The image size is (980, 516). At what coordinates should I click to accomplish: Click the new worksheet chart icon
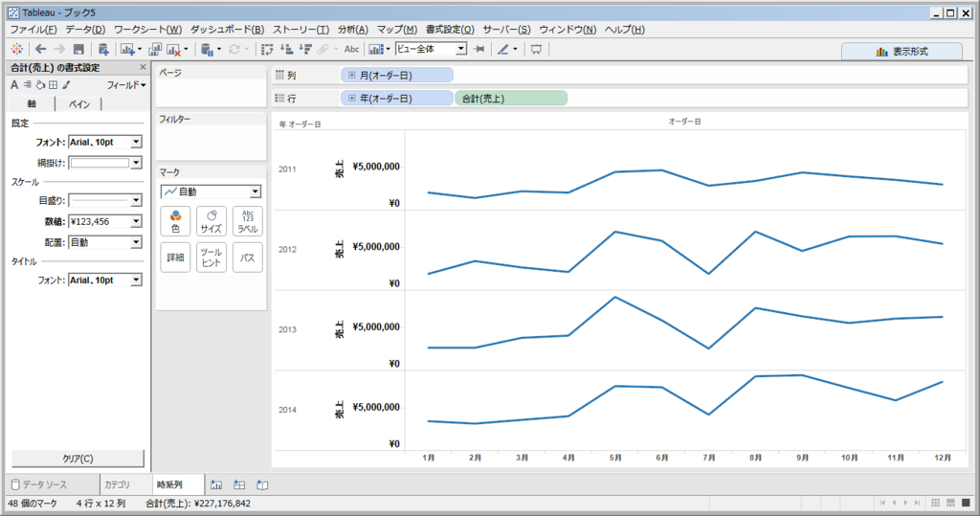point(127,49)
